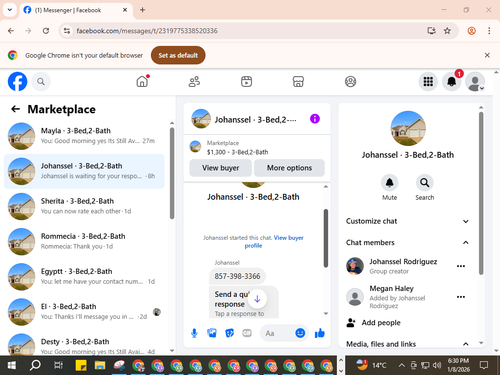The height and width of the screenshot is (375, 500).
Task: Open Mayla 3-Bed,2-Bath conversation
Action: coord(84,136)
